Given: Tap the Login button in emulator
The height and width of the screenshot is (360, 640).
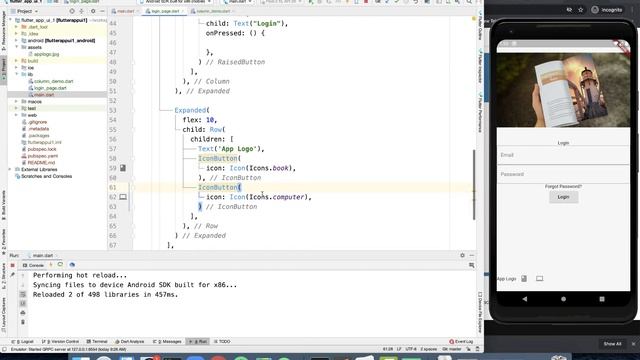Looking at the screenshot, I should click(x=563, y=197).
